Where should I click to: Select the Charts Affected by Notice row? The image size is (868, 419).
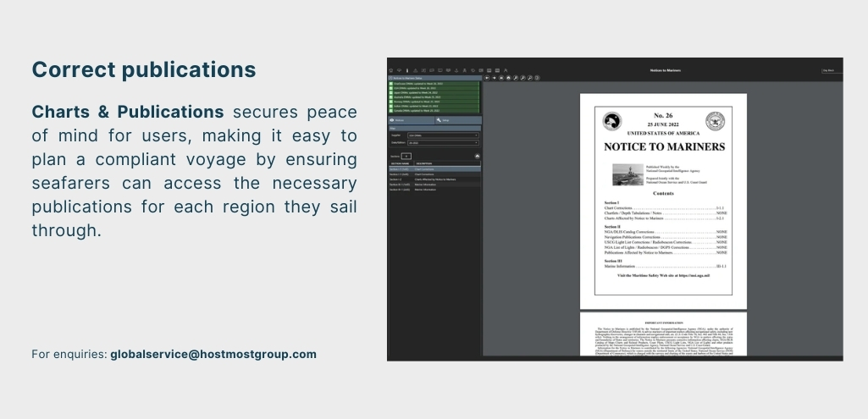click(434, 179)
